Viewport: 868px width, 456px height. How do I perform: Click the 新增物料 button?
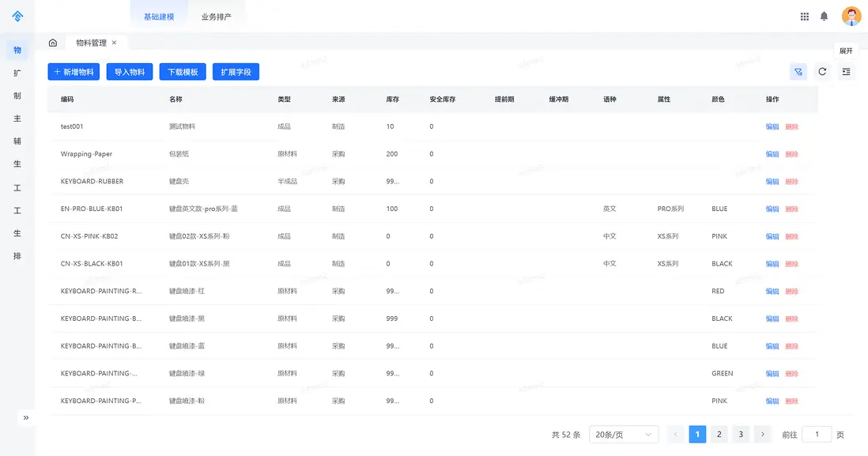pos(74,72)
